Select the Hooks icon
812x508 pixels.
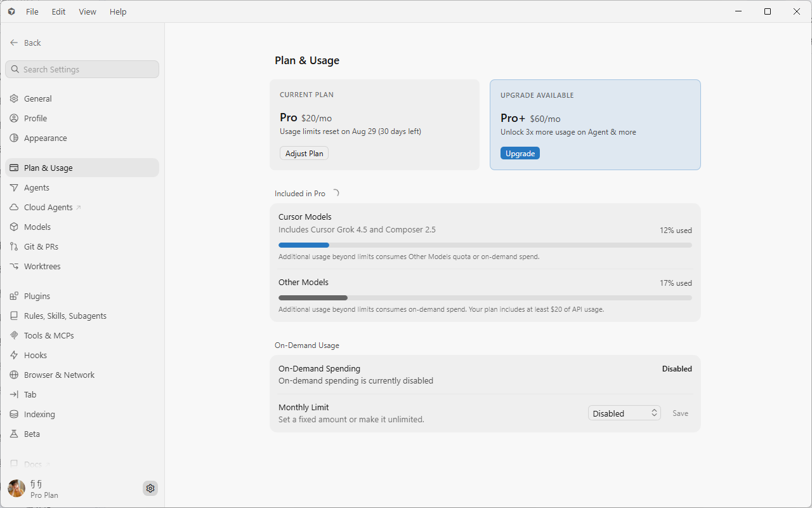pyautogui.click(x=14, y=355)
